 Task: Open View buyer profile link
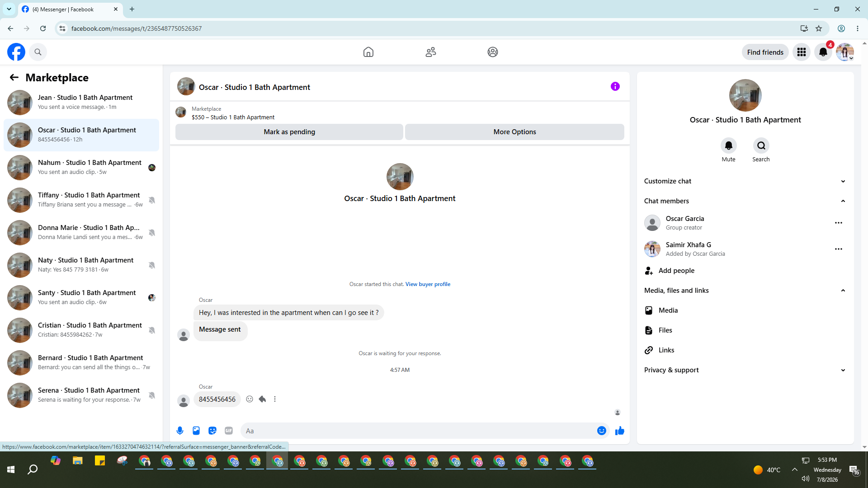tap(428, 284)
